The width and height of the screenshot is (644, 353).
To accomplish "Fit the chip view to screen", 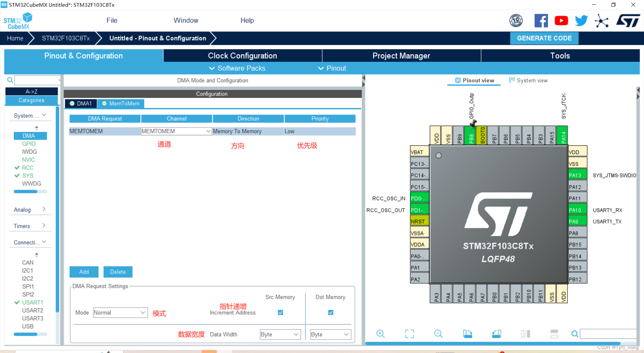I will click(x=409, y=334).
